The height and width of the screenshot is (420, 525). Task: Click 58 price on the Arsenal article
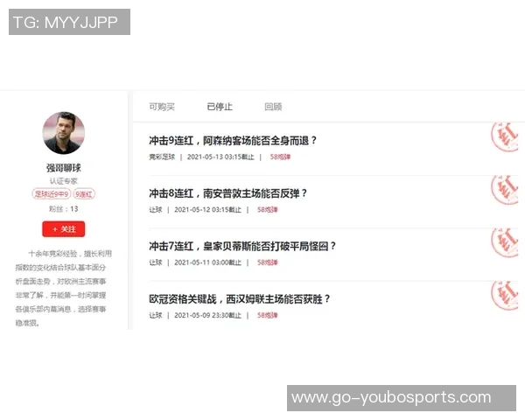[x=280, y=157]
